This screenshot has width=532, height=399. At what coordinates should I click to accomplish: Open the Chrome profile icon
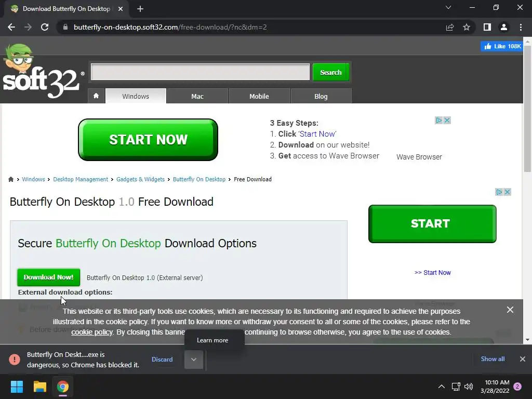504,27
